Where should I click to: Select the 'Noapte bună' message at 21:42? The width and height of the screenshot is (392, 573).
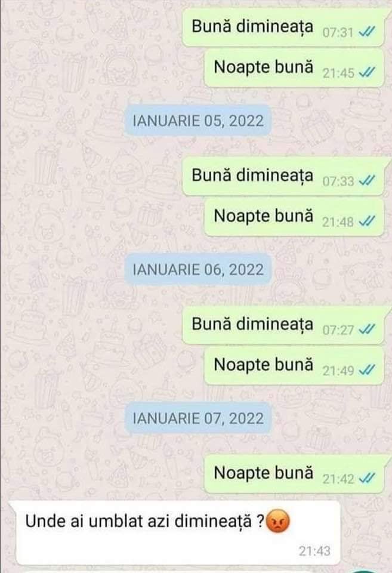click(x=295, y=473)
